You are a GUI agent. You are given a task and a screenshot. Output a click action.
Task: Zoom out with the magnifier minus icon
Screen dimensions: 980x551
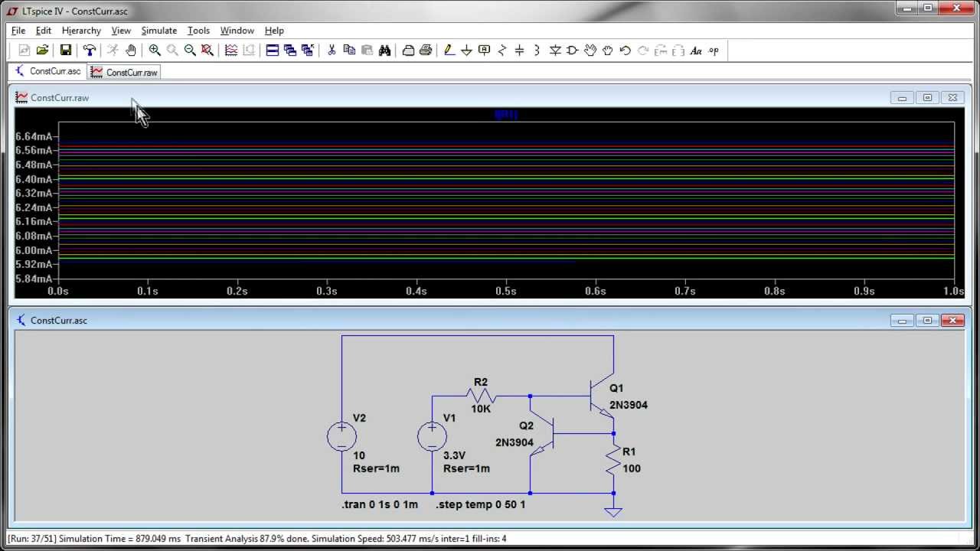(190, 51)
